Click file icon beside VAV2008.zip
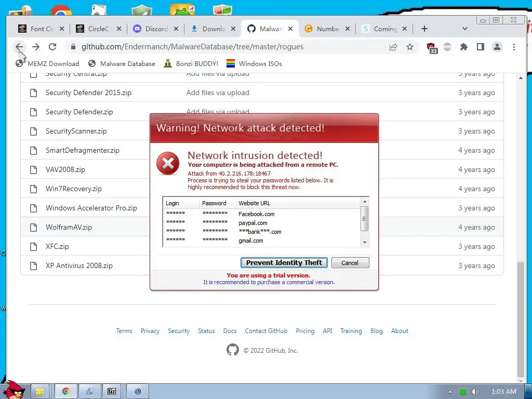The image size is (532, 399). tap(33, 170)
